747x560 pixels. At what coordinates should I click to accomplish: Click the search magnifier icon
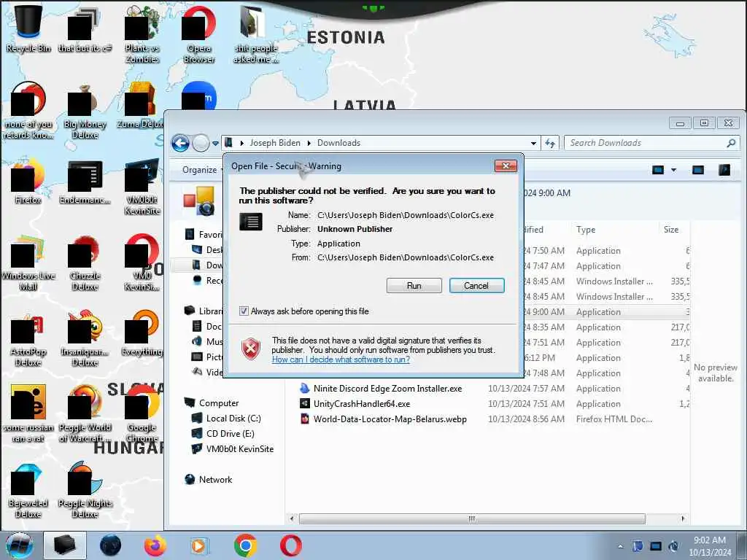click(731, 143)
